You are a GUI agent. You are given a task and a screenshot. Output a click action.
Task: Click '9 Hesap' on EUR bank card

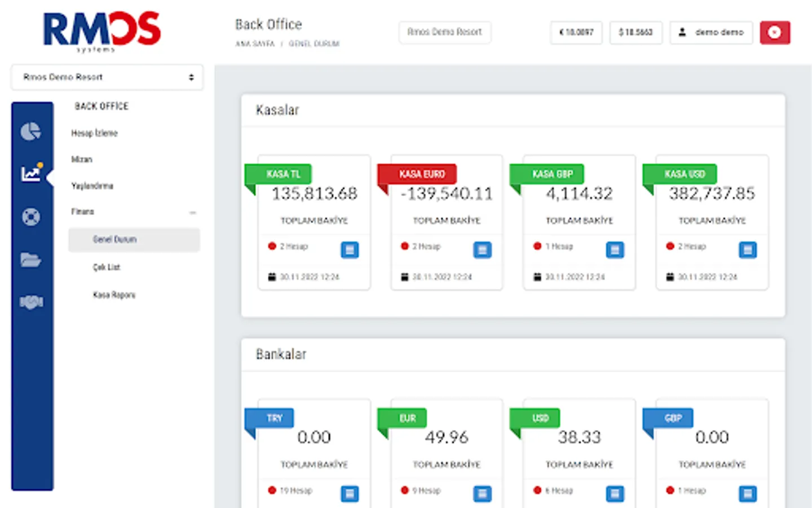[426, 491]
